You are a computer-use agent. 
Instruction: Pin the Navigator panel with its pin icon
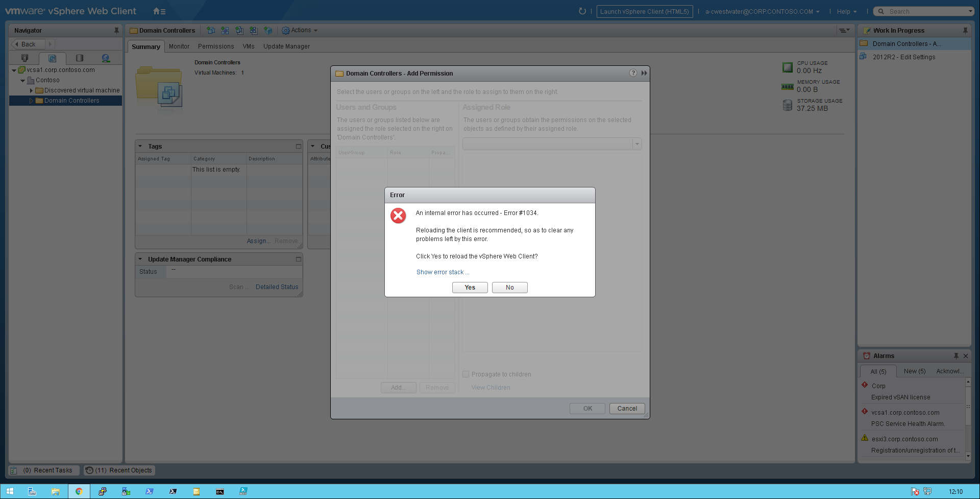[116, 31]
